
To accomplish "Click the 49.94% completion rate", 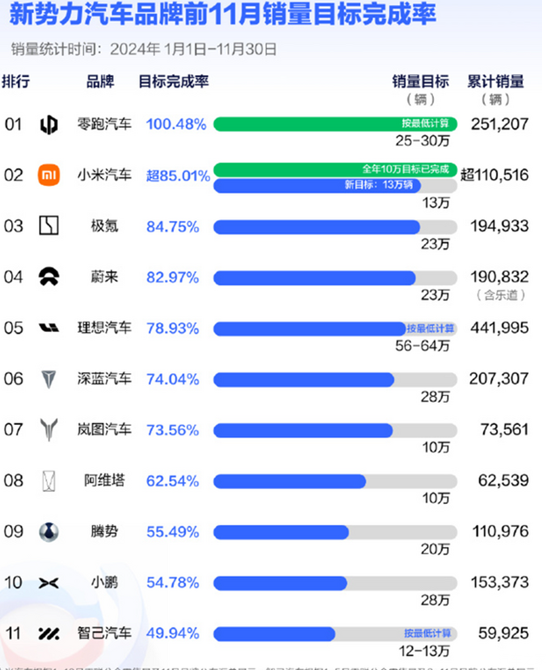I will coord(173,634).
